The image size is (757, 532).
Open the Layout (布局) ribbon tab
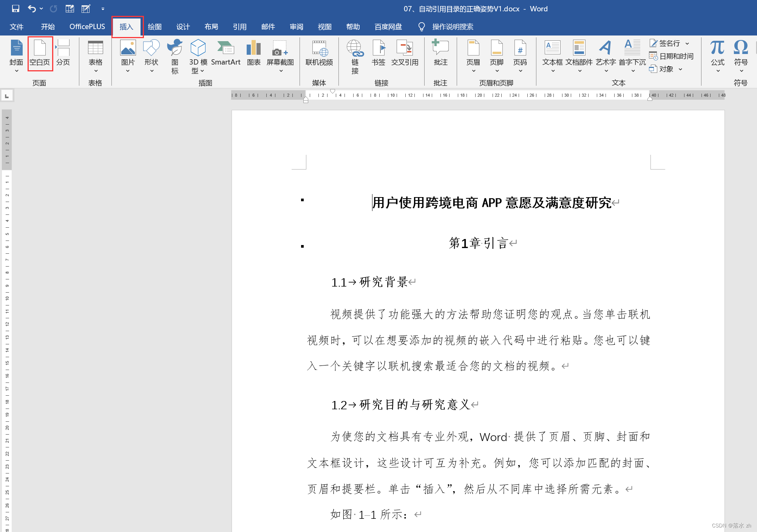point(211,26)
